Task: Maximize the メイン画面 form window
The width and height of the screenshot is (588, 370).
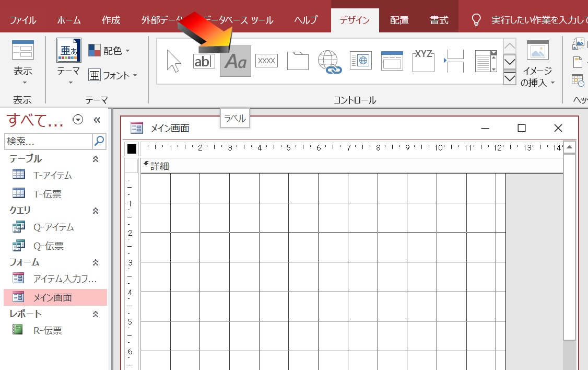Action: click(x=521, y=128)
